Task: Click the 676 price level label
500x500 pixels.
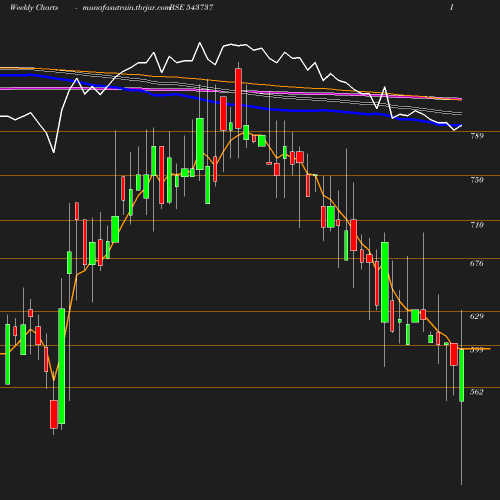Action: pos(477,263)
